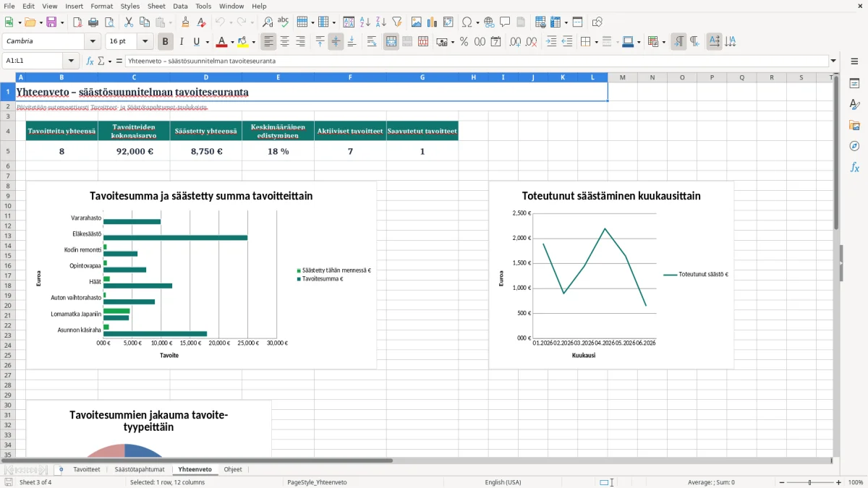868x488 pixels.
Task: Open the Conditional Formatting dropdown arrow
Action: (x=663, y=42)
